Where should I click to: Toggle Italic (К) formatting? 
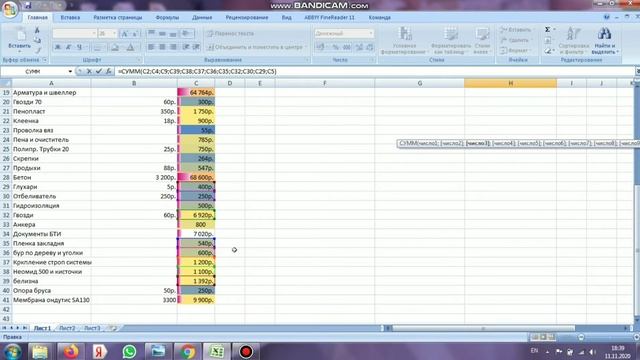click(x=69, y=47)
